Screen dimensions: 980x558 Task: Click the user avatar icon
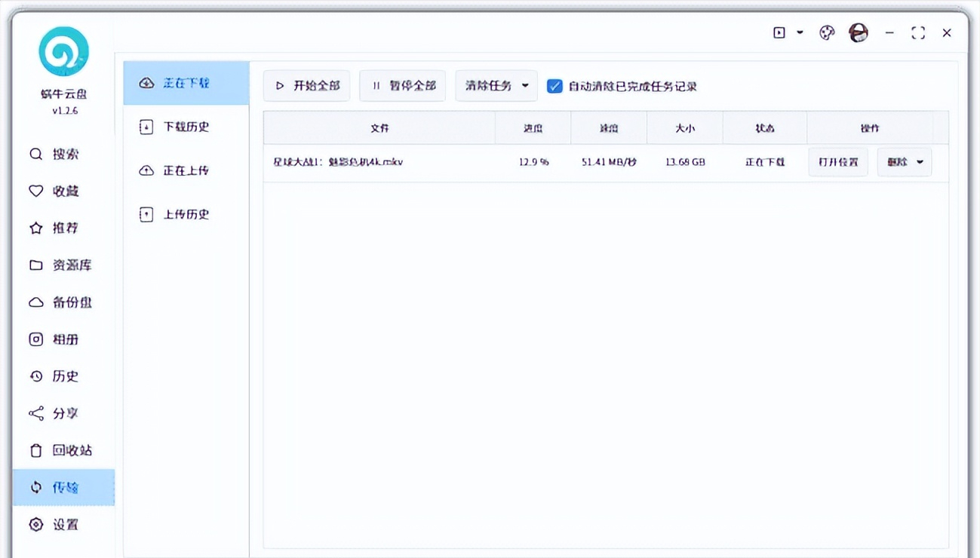point(858,33)
